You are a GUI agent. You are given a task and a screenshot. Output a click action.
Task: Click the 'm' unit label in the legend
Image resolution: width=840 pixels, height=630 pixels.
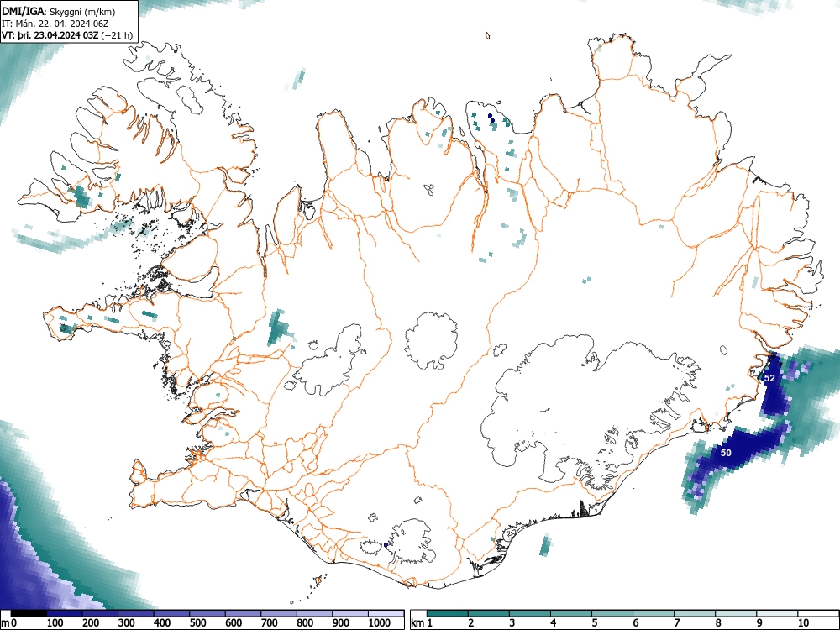5,623
